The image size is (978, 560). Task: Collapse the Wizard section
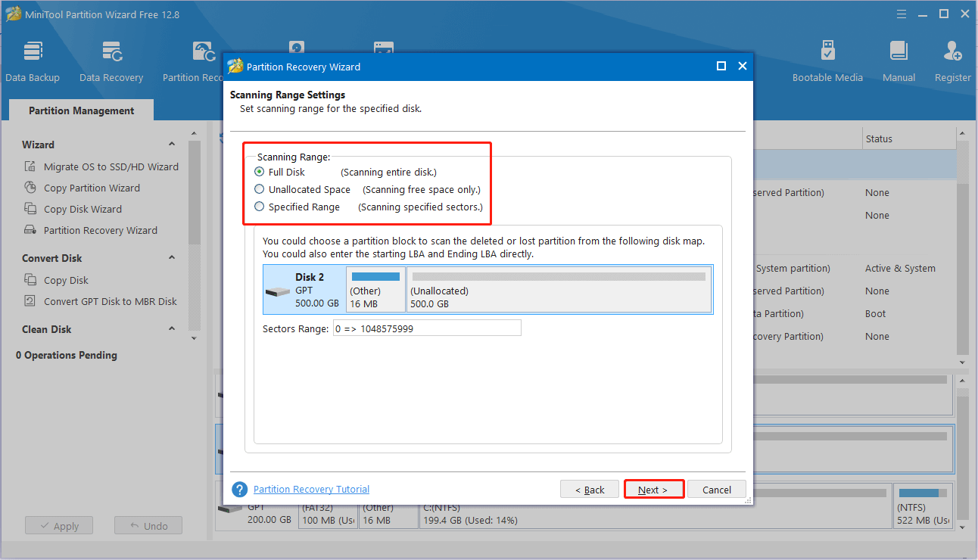point(171,144)
